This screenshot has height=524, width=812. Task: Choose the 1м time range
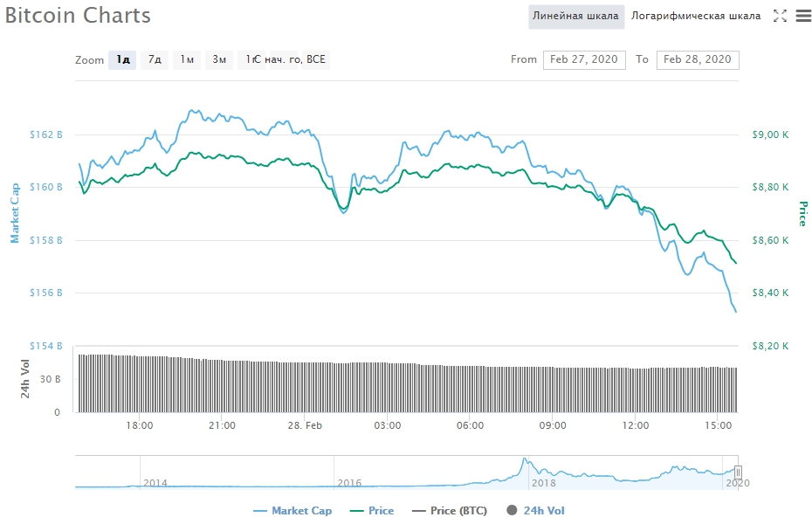[185, 59]
